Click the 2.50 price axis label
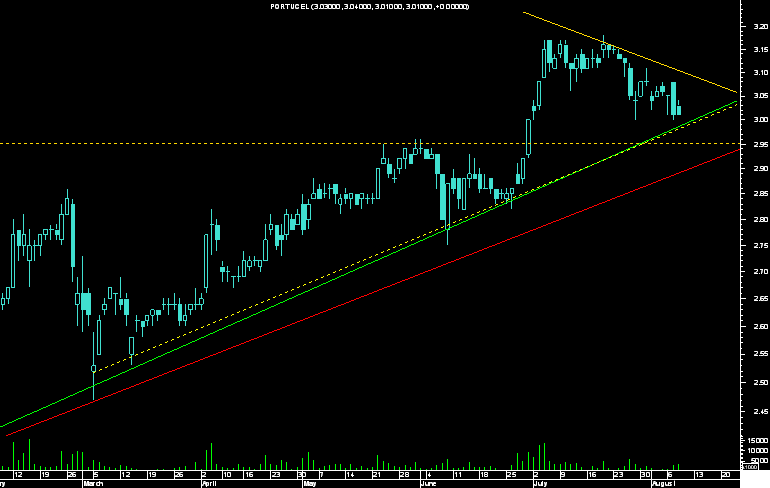The image size is (770, 488). [761, 382]
